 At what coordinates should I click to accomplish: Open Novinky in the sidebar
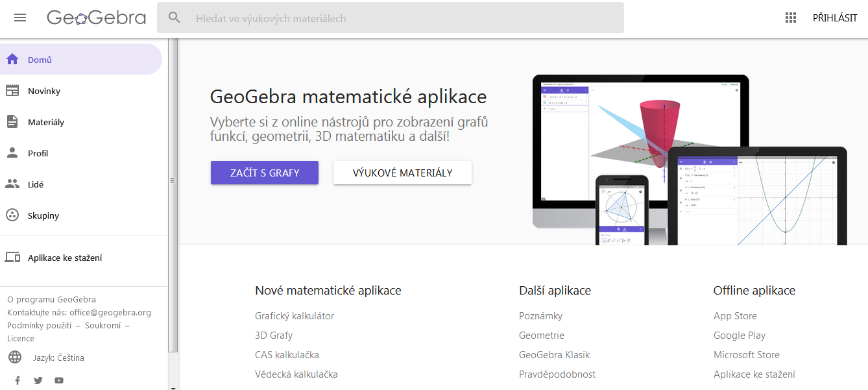(x=44, y=91)
